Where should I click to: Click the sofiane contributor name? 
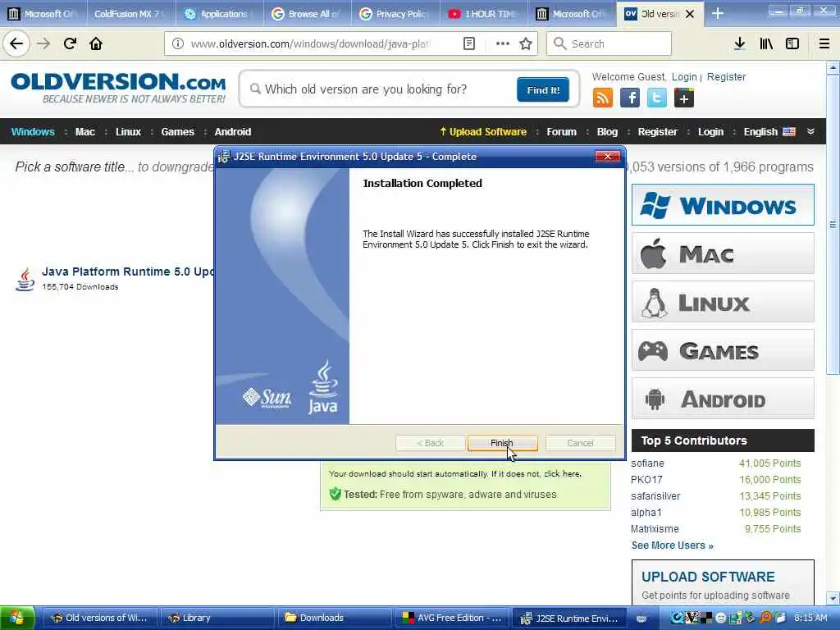[x=647, y=463]
